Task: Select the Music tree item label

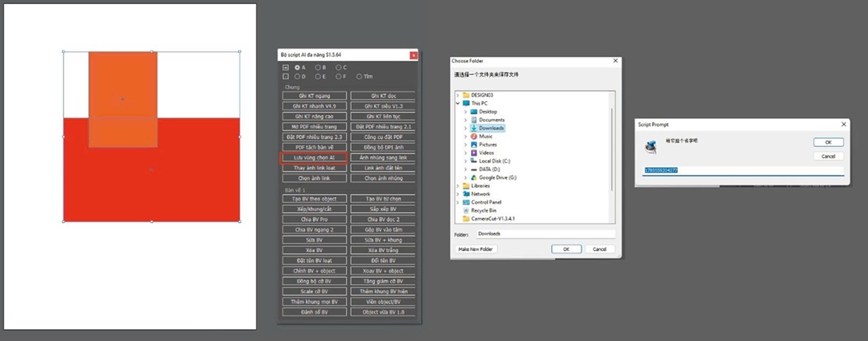Action: pyautogui.click(x=485, y=136)
